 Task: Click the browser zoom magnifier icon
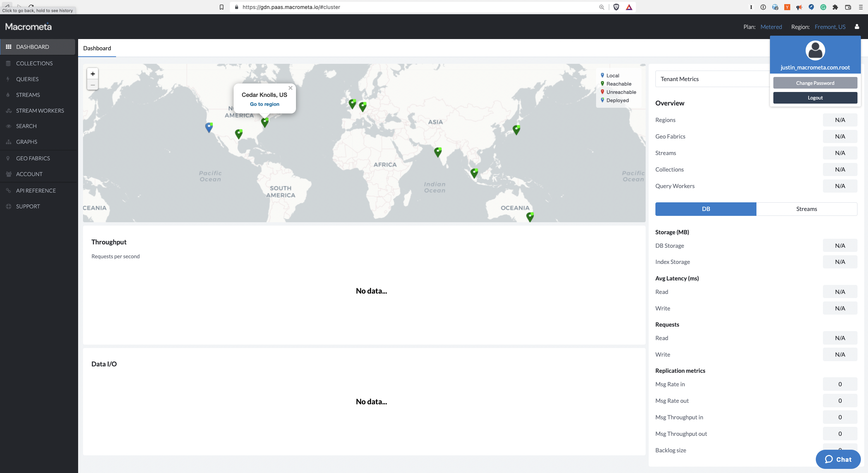(602, 7)
